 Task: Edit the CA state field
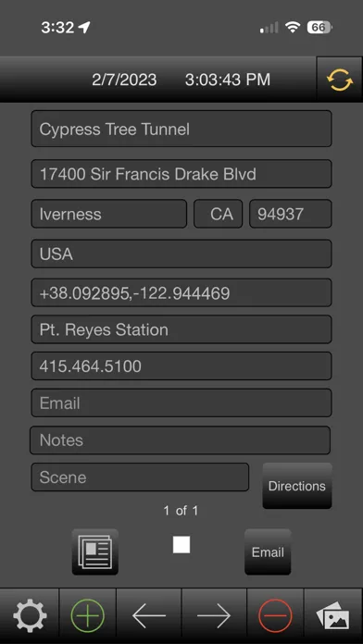point(218,214)
